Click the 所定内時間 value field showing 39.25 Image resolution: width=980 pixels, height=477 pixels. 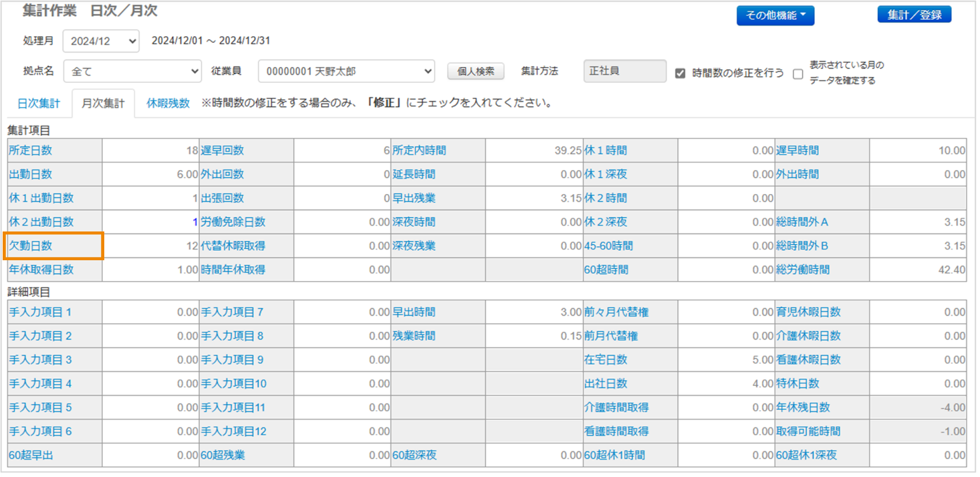[534, 151]
